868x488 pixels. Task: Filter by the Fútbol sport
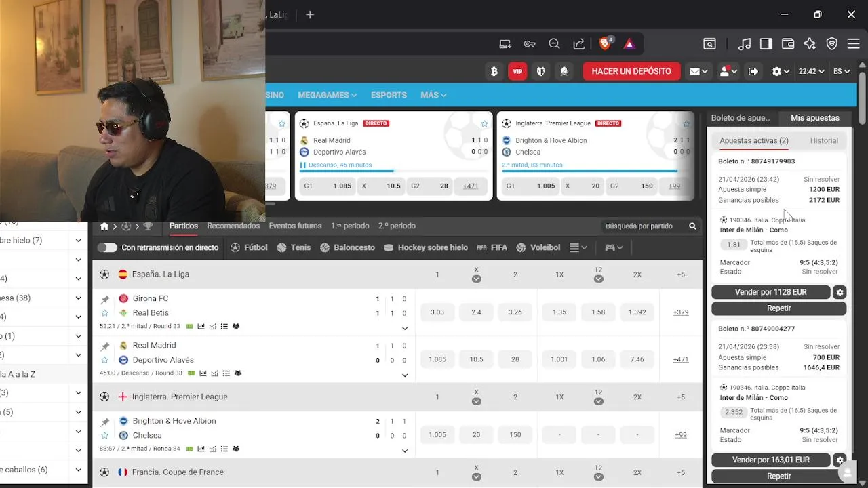tap(249, 247)
